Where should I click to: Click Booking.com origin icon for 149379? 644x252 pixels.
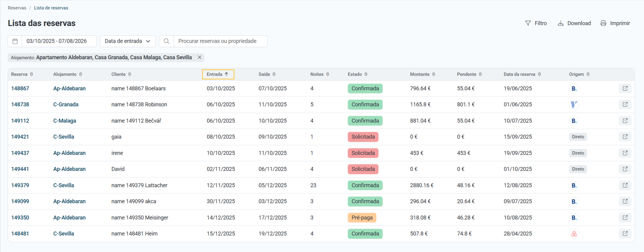[x=574, y=185]
